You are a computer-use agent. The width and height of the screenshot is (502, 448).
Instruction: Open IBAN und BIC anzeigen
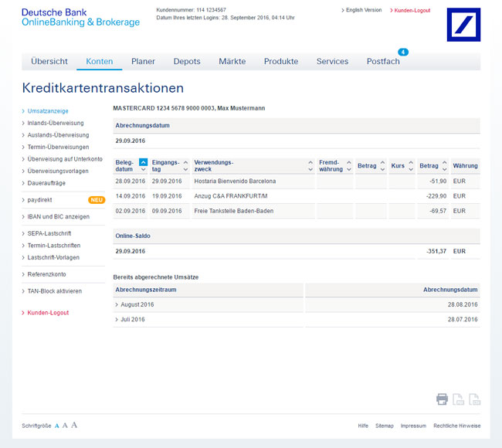pyautogui.click(x=56, y=217)
